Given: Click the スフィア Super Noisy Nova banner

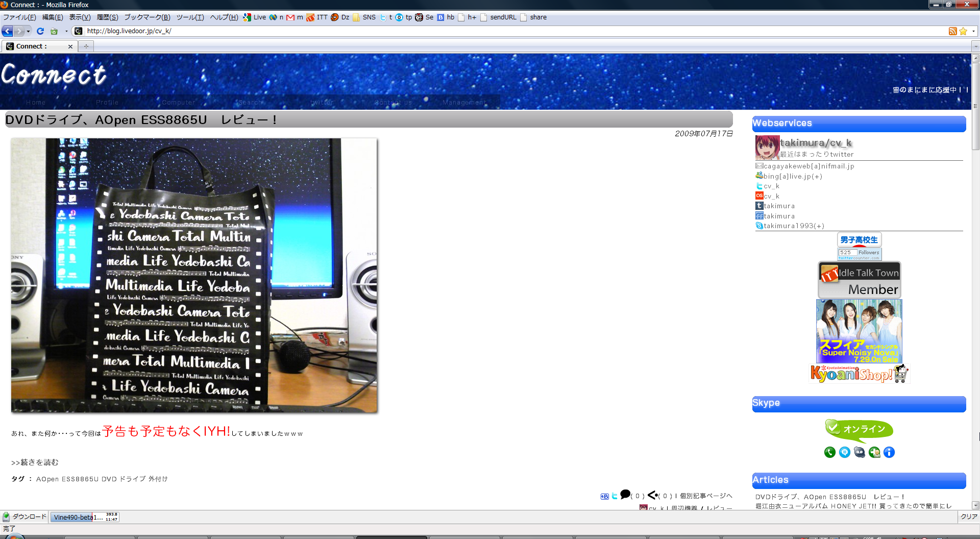Looking at the screenshot, I should point(859,331).
